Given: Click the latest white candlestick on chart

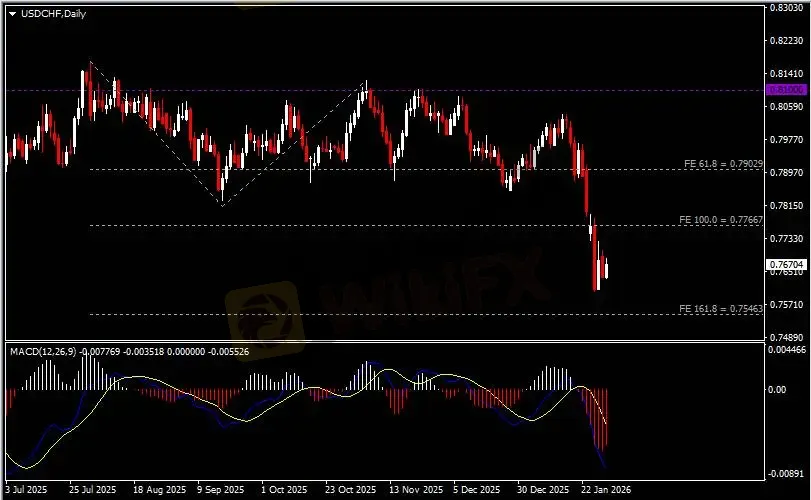Looking at the screenshot, I should [607, 268].
